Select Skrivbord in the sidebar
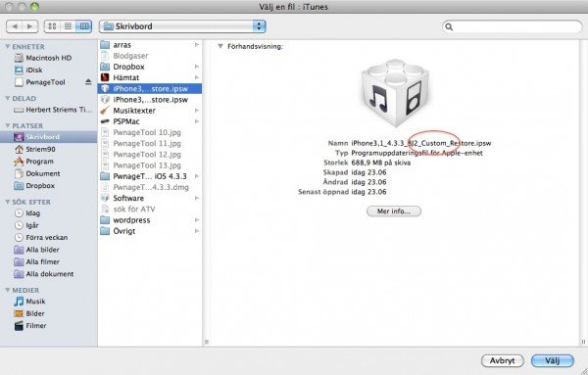This screenshot has height=375, width=588. tap(49, 137)
